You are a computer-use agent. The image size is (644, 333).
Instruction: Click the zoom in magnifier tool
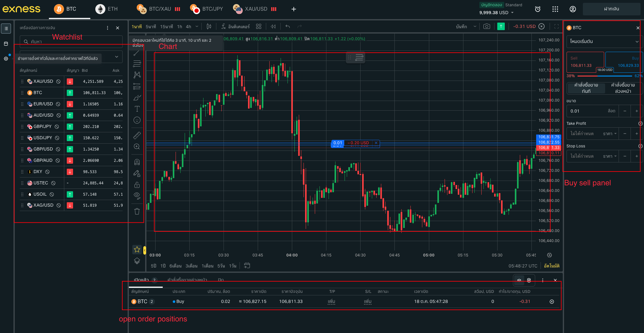pyautogui.click(x=137, y=147)
